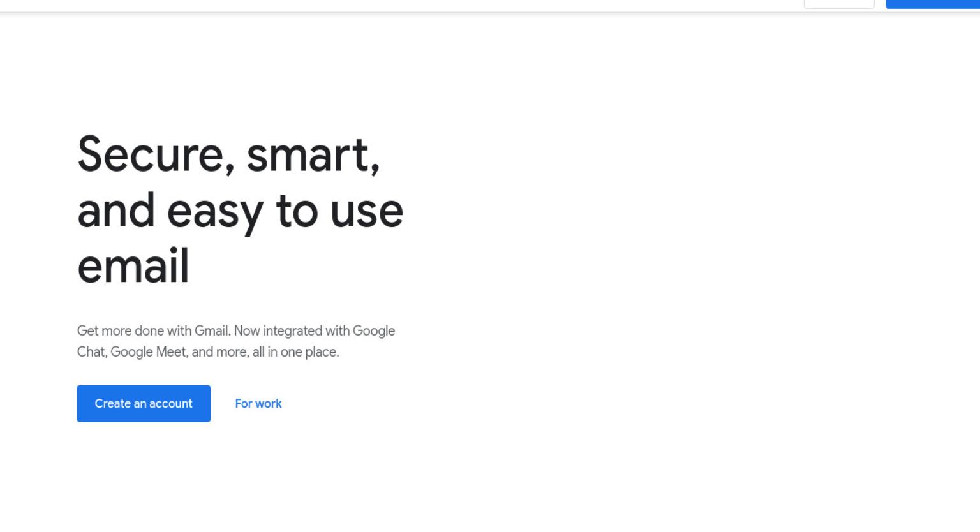The width and height of the screenshot is (980, 532).
Task: Click the word 'work' in For work link
Action: coord(269,404)
